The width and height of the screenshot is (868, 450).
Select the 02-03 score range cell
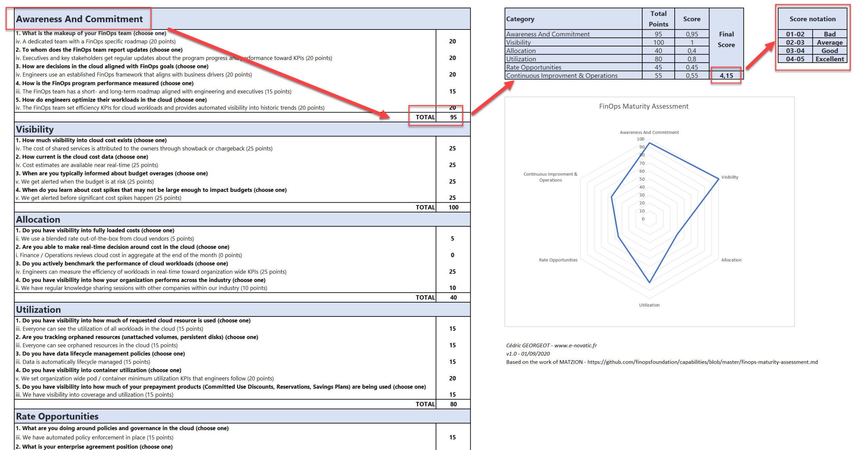tap(795, 42)
